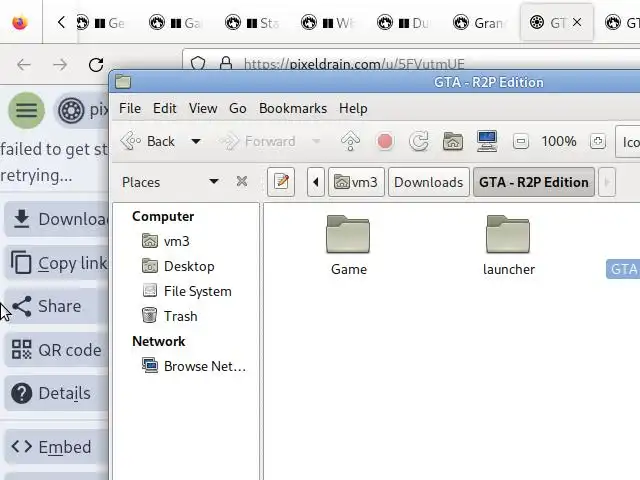Click the red Stop loading icon
This screenshot has height=480, width=640.
[x=384, y=141]
